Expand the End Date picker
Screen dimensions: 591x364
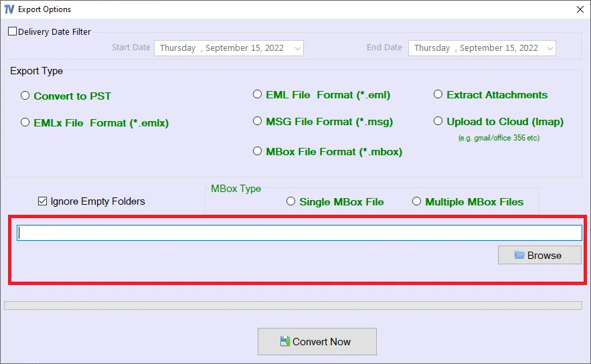tap(550, 48)
